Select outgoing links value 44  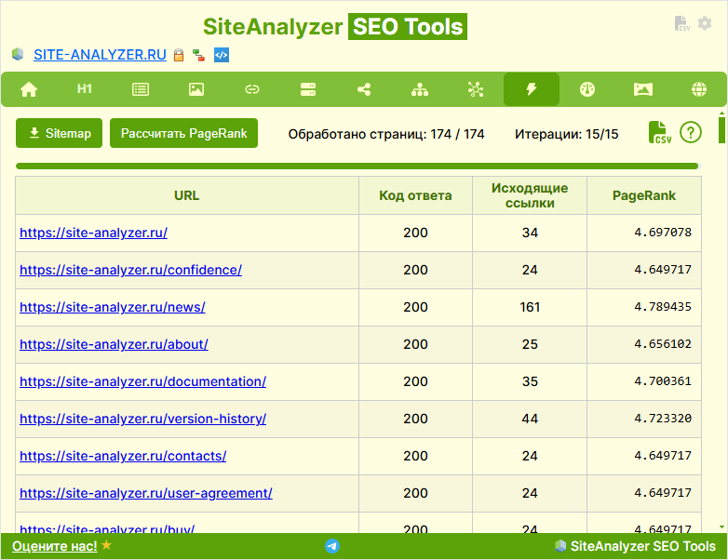pyautogui.click(x=530, y=419)
